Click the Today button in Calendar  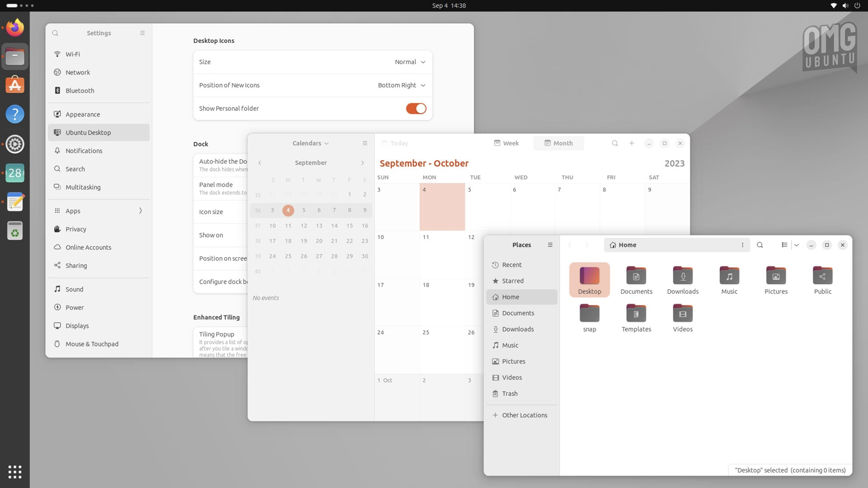pyautogui.click(x=394, y=143)
